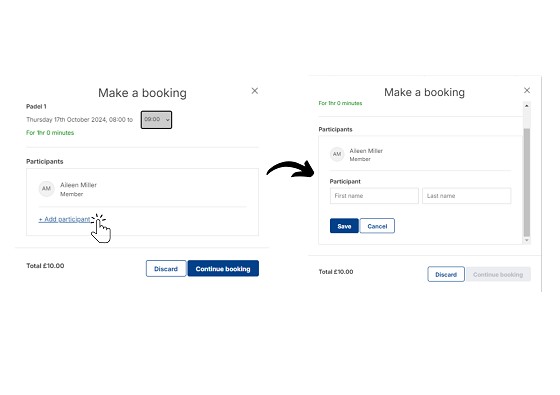Save the new participant
560x395 pixels.
coord(344,226)
